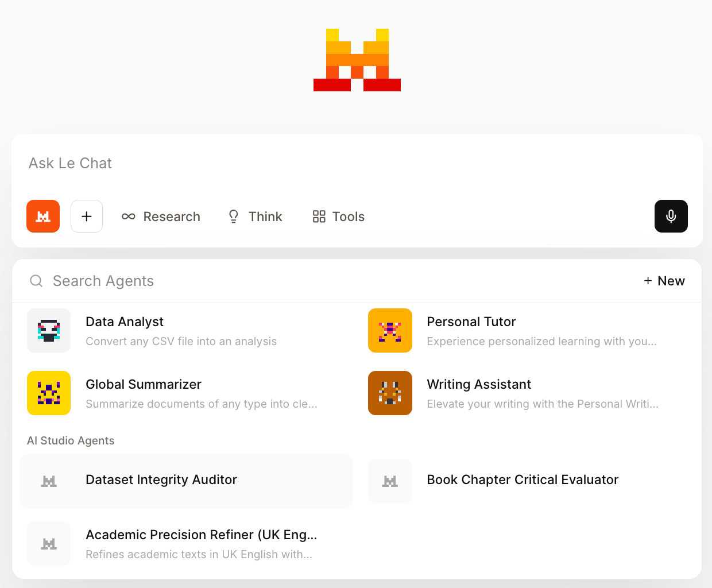Click the Ask Le Chat input box

tap(345, 164)
